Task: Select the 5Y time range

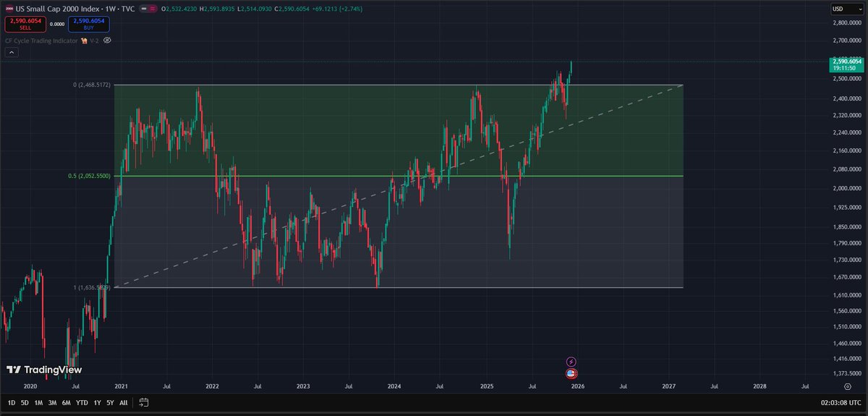Action: 110,402
